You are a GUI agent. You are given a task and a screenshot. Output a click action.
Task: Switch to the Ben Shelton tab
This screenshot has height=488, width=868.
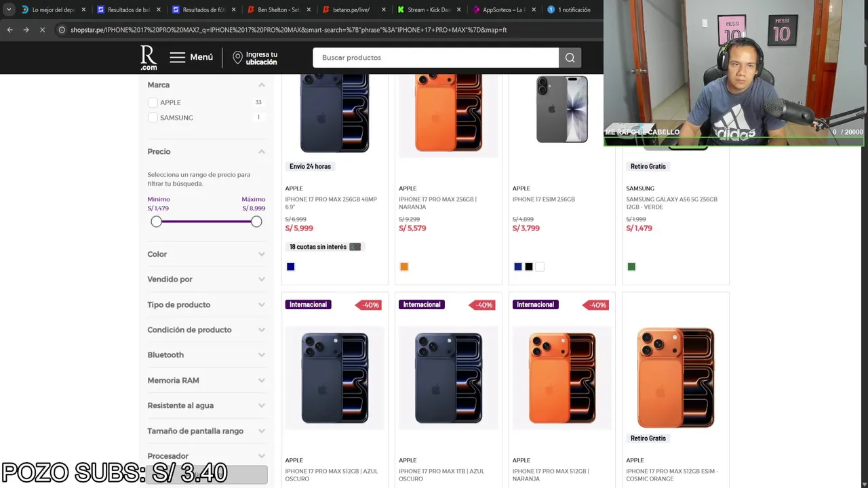(x=278, y=9)
